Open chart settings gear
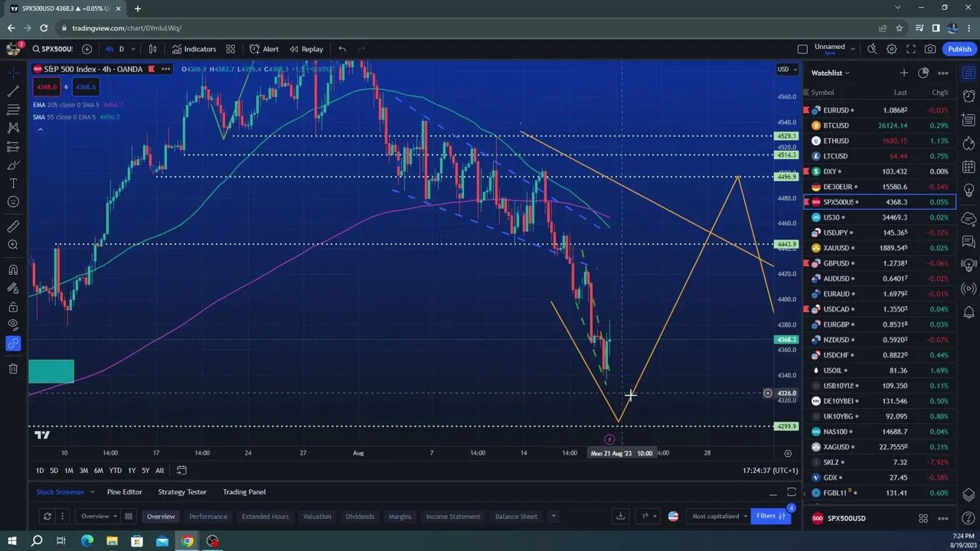 pos(892,49)
